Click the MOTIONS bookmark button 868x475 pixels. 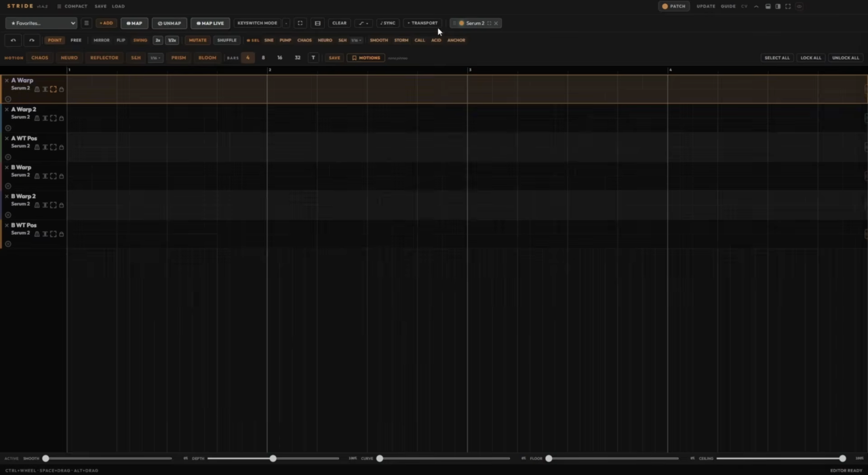366,58
